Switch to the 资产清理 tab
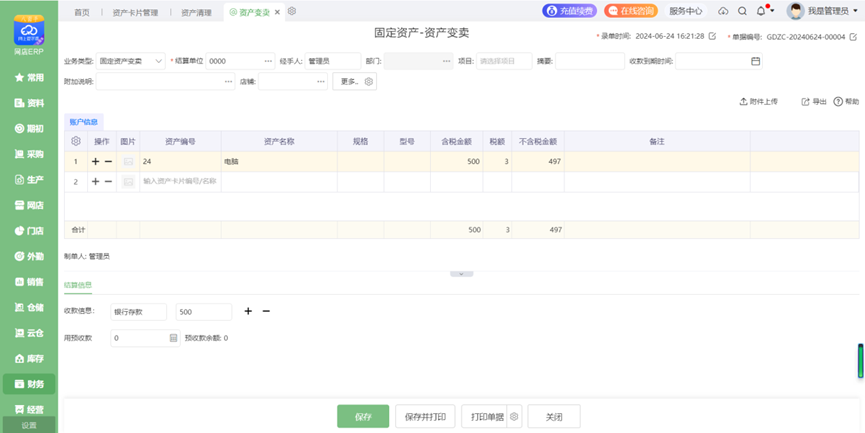Image resolution: width=865 pixels, height=433 pixels. click(x=196, y=12)
